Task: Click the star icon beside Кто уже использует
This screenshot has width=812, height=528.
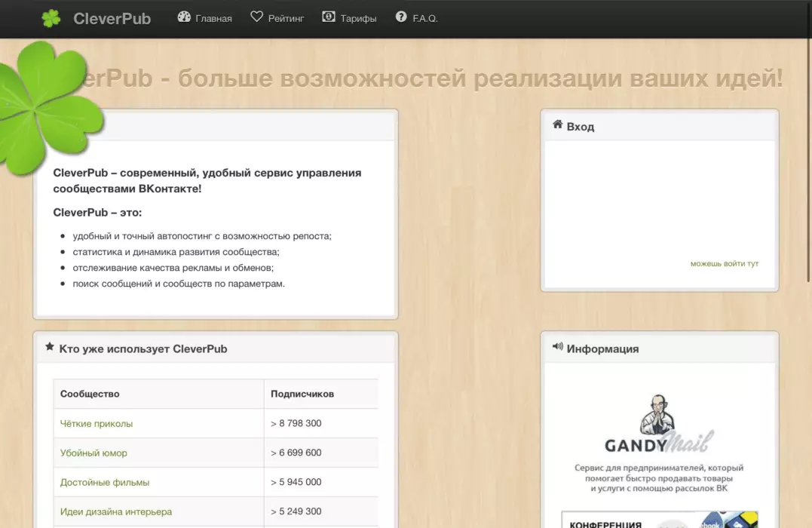Action: coord(49,347)
